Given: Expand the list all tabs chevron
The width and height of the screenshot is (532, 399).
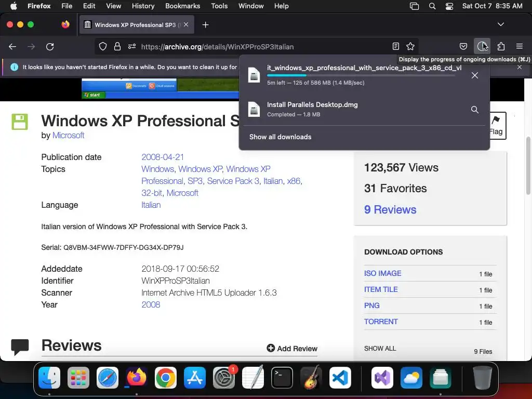Looking at the screenshot, I should (x=500, y=24).
